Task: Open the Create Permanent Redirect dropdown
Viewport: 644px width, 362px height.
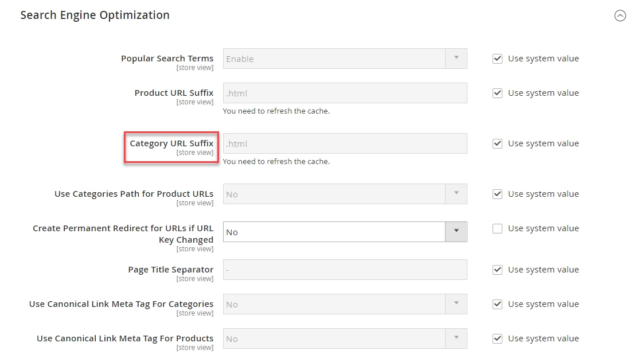Action: pyautogui.click(x=345, y=232)
